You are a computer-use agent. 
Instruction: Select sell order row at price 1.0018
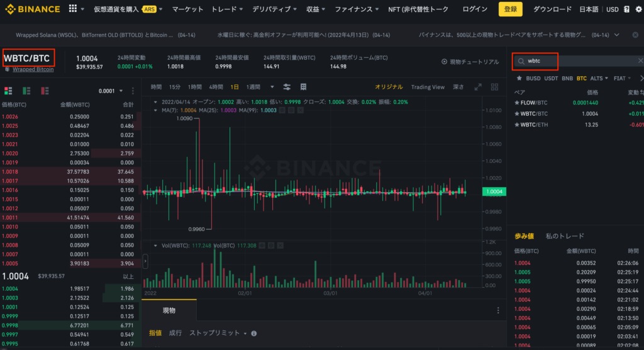(70, 172)
